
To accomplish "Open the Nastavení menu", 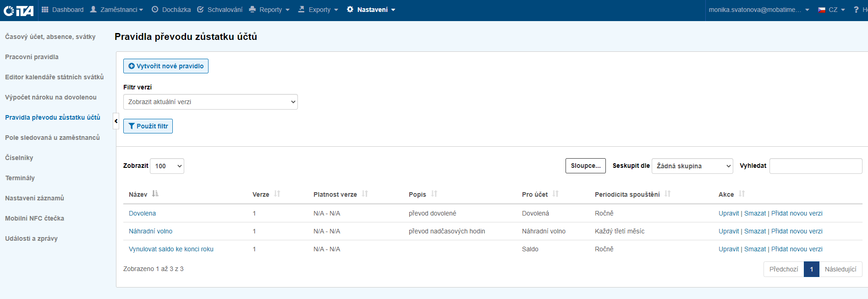I will [371, 10].
